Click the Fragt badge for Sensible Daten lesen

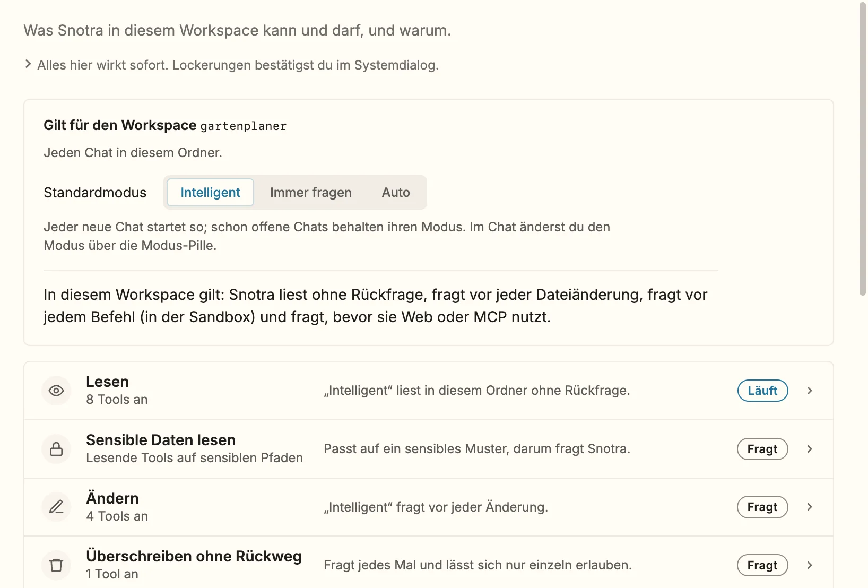(762, 449)
